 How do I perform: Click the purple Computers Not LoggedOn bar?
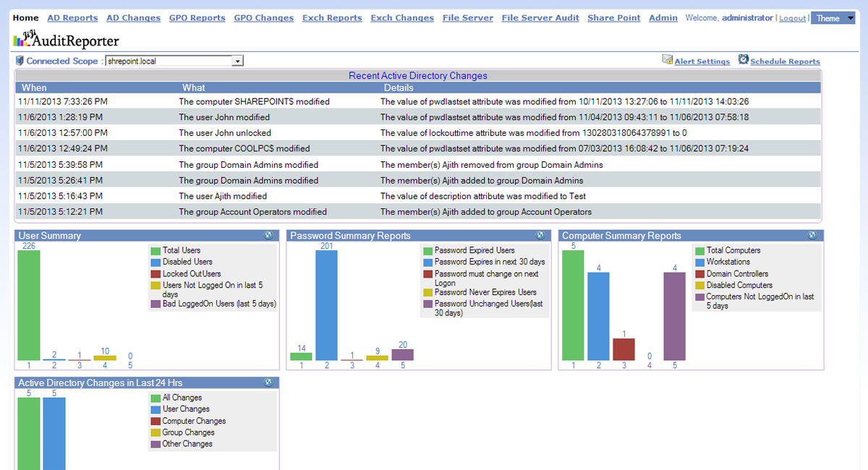pyautogui.click(x=675, y=316)
